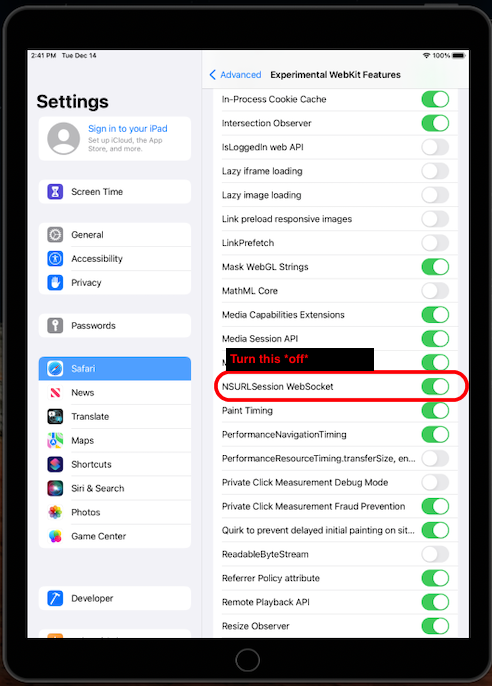The image size is (492, 686).
Task: Tap Sign in to your iPad
Action: click(128, 129)
